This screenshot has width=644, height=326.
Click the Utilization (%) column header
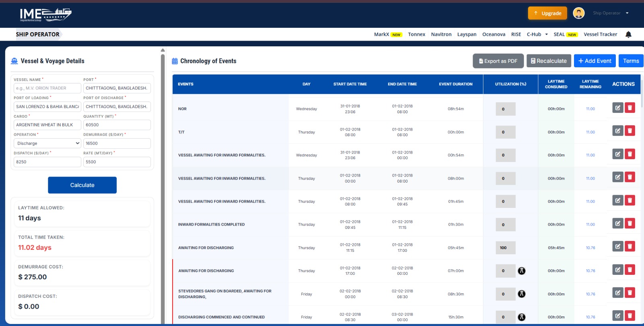[x=510, y=84]
